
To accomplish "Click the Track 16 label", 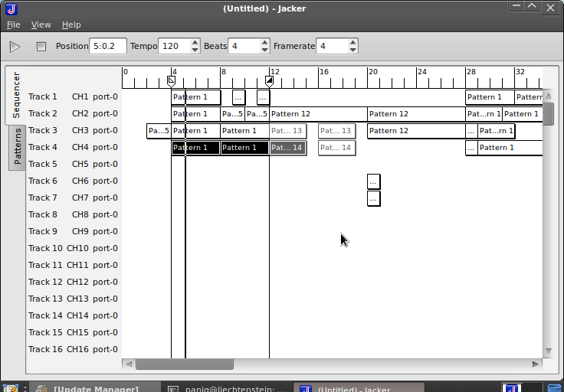I will pyautogui.click(x=45, y=349).
